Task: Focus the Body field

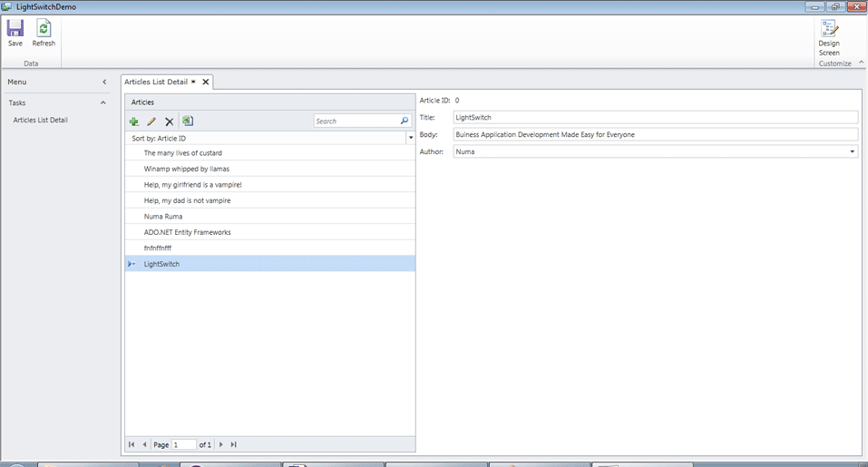Action: click(656, 134)
